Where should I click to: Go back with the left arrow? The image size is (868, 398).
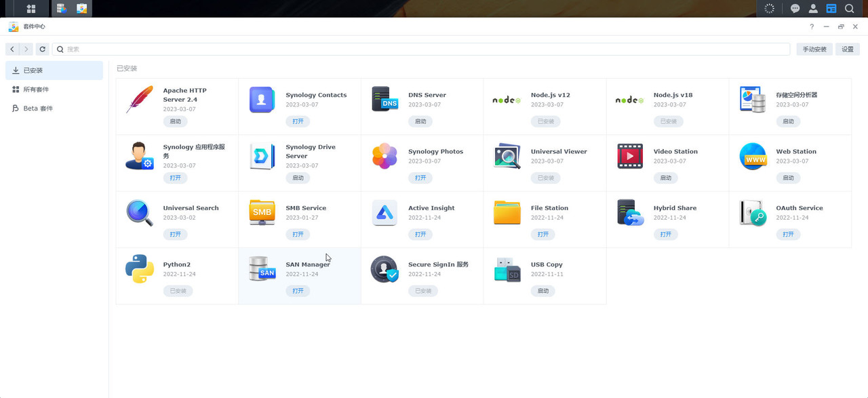pyautogui.click(x=12, y=49)
